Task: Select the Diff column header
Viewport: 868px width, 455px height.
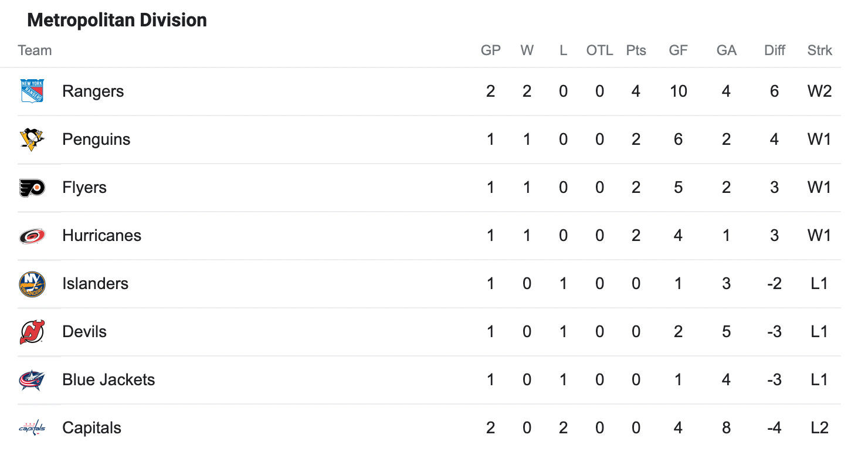Action: click(x=775, y=50)
